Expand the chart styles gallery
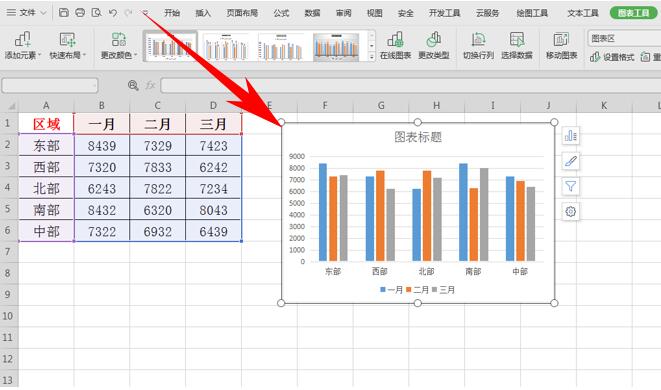The height and width of the screenshot is (390, 661). pyautogui.click(x=371, y=56)
